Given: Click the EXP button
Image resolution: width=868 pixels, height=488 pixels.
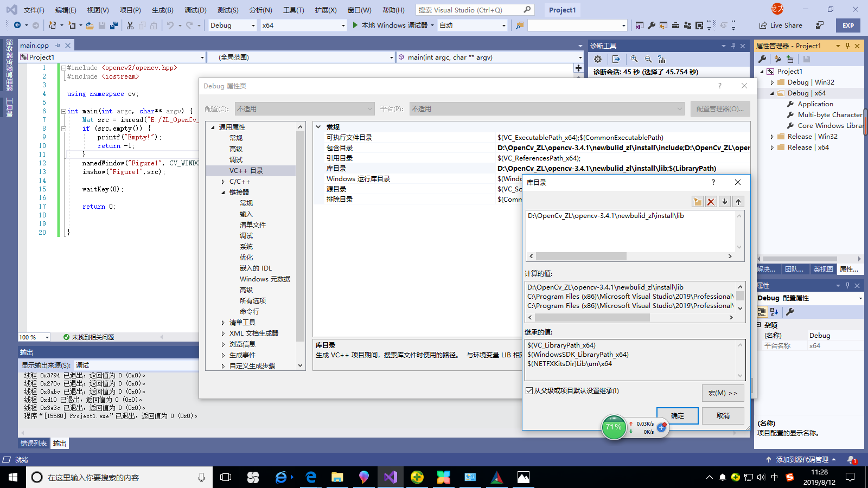Looking at the screenshot, I should point(848,25).
